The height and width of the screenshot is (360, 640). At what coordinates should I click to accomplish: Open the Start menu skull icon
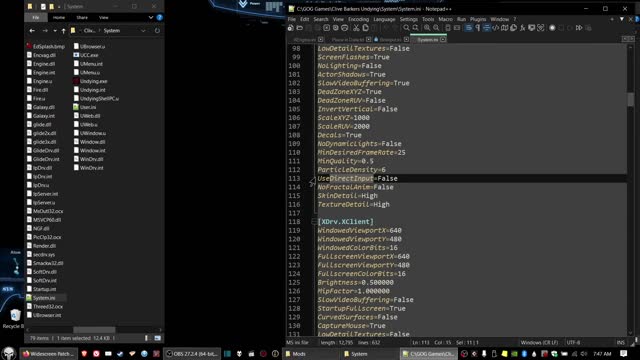pyautogui.click(x=9, y=353)
